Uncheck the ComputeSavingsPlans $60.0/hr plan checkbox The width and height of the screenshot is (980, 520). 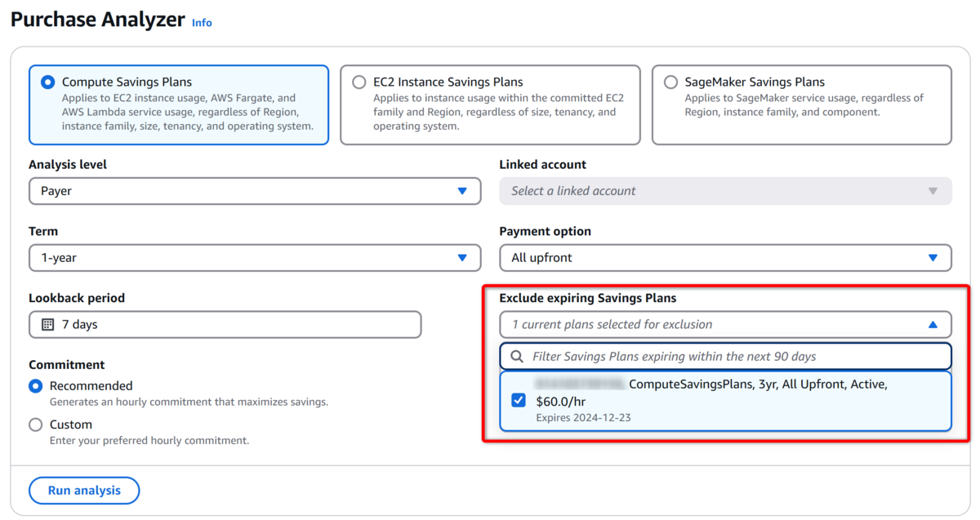click(x=518, y=400)
